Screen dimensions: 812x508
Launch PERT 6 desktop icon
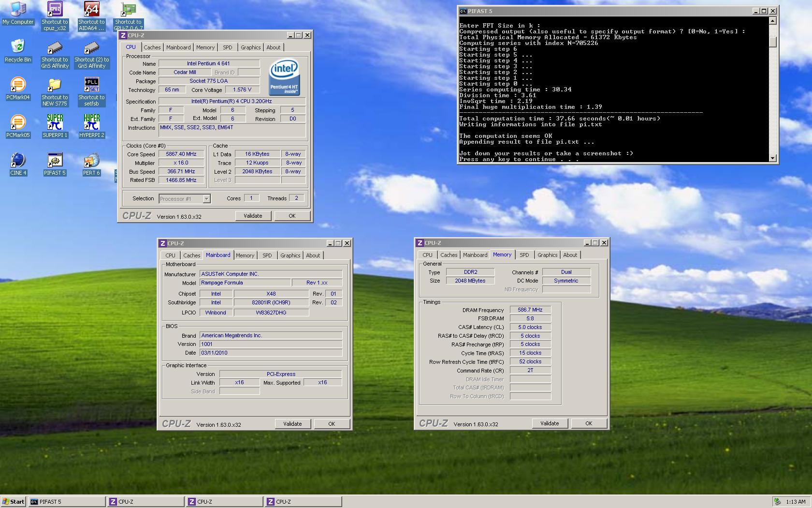(x=91, y=164)
